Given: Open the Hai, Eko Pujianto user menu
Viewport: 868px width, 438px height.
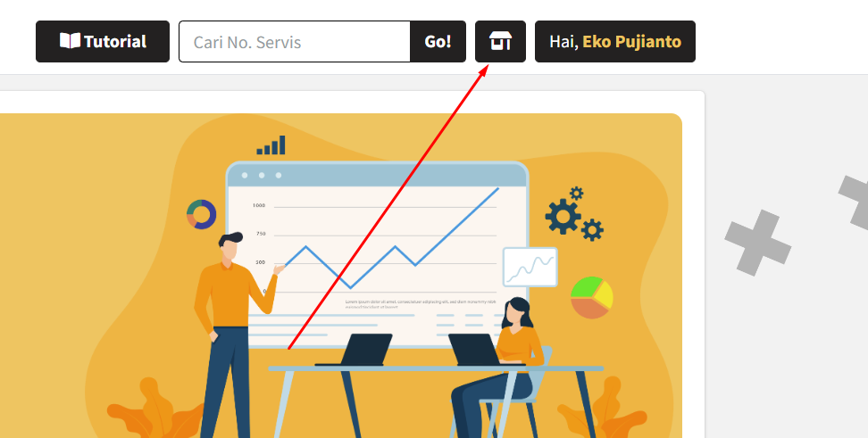Looking at the screenshot, I should click(x=615, y=41).
